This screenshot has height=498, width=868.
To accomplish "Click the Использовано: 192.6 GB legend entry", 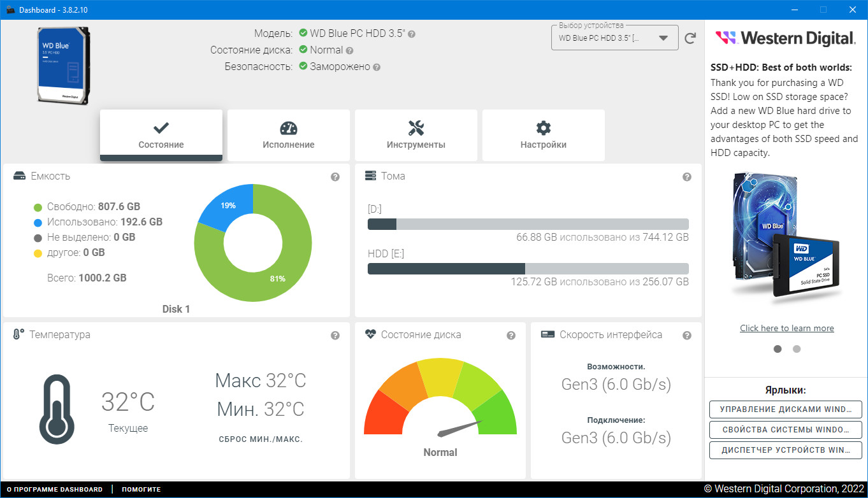I will point(98,222).
